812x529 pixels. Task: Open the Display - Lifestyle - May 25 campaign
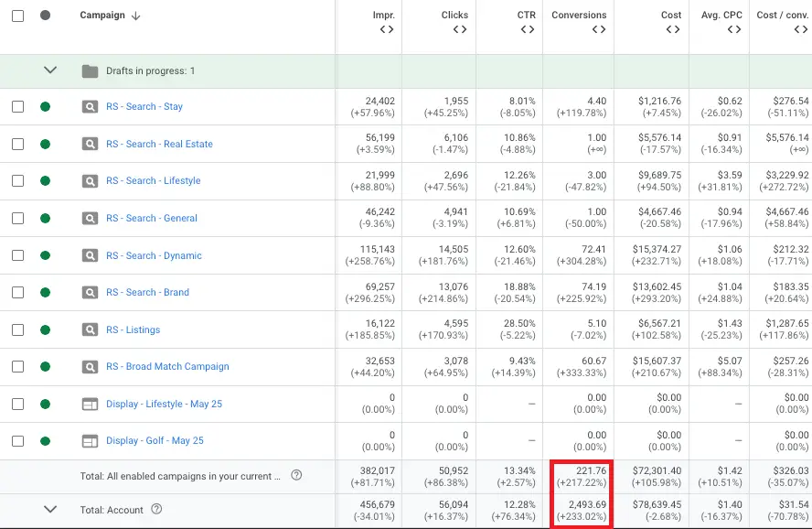pyautogui.click(x=165, y=404)
